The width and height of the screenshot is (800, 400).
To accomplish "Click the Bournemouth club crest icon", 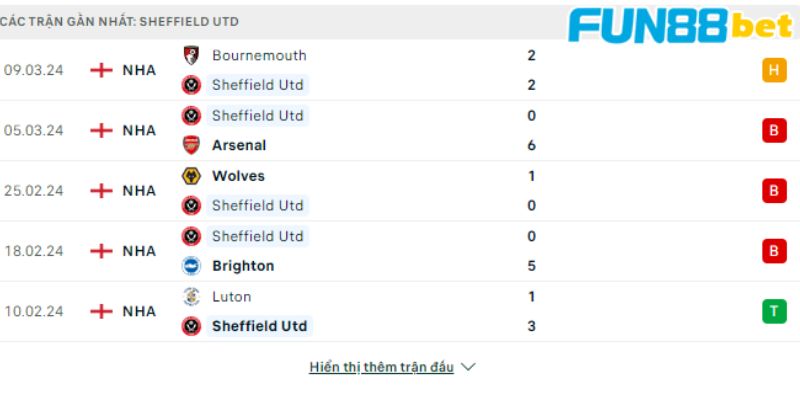I will [191, 55].
